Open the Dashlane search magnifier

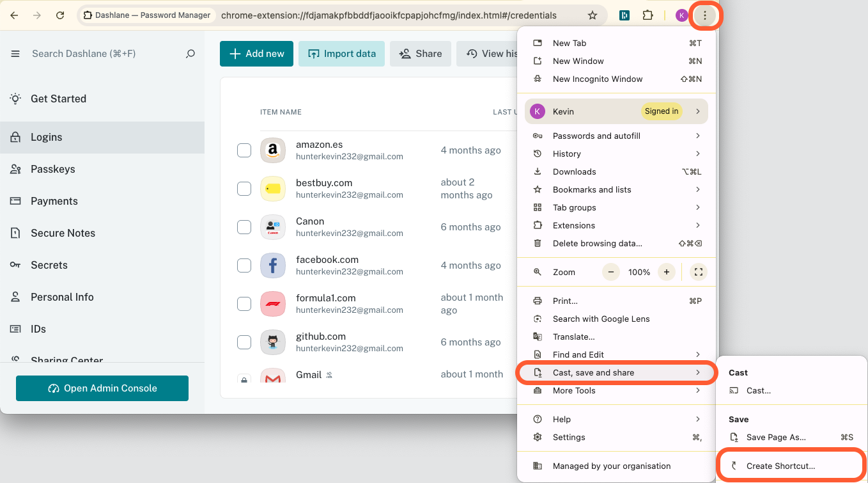[x=190, y=54]
